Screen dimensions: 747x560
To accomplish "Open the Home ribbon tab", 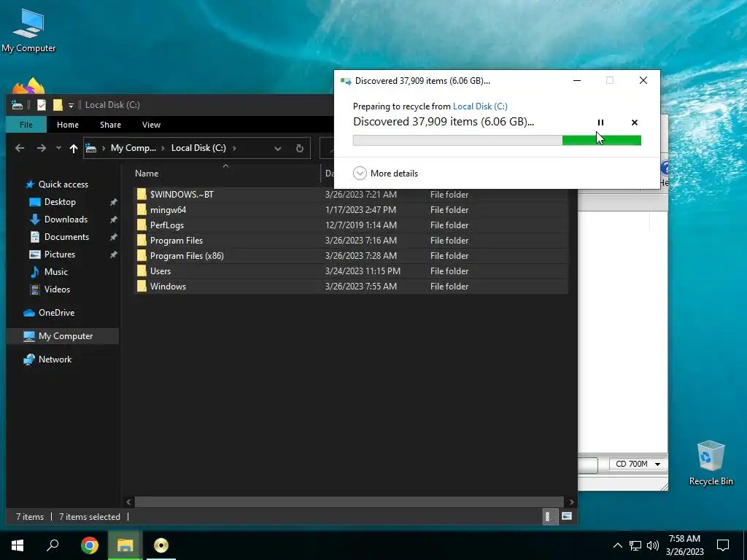I will (68, 125).
